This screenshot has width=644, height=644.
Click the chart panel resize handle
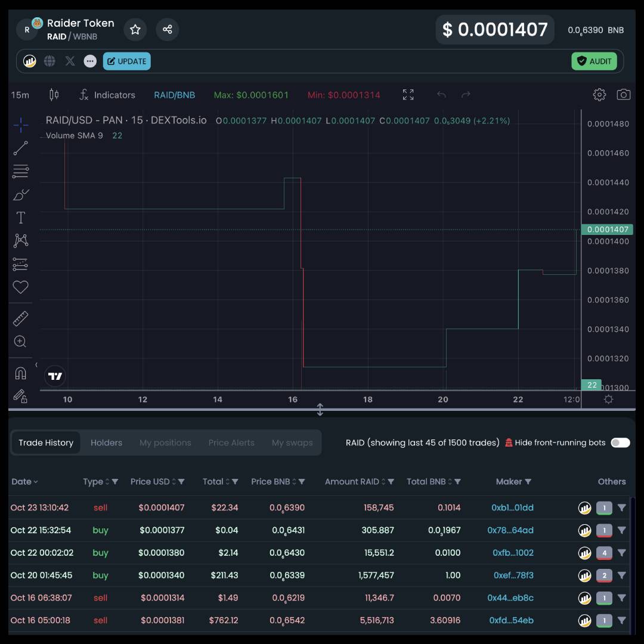click(320, 410)
